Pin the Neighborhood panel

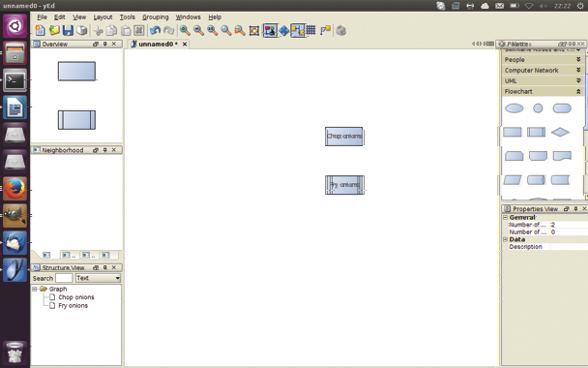105,150
